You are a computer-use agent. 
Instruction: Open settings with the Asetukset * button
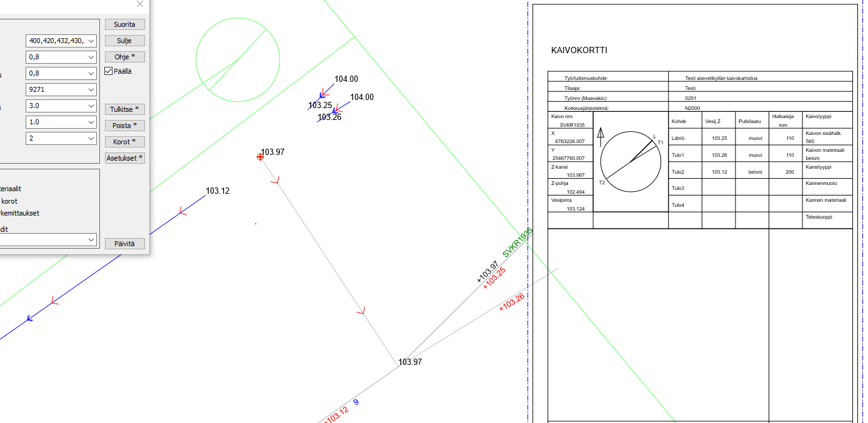click(125, 158)
